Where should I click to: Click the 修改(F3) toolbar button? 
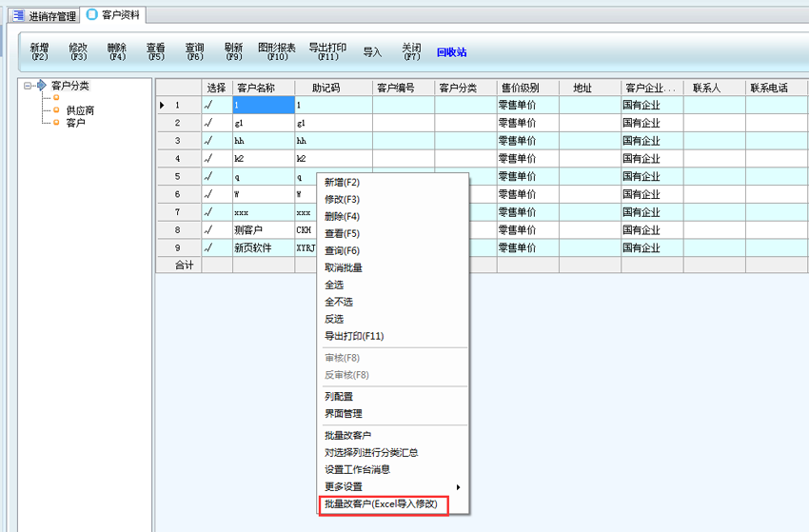point(78,51)
